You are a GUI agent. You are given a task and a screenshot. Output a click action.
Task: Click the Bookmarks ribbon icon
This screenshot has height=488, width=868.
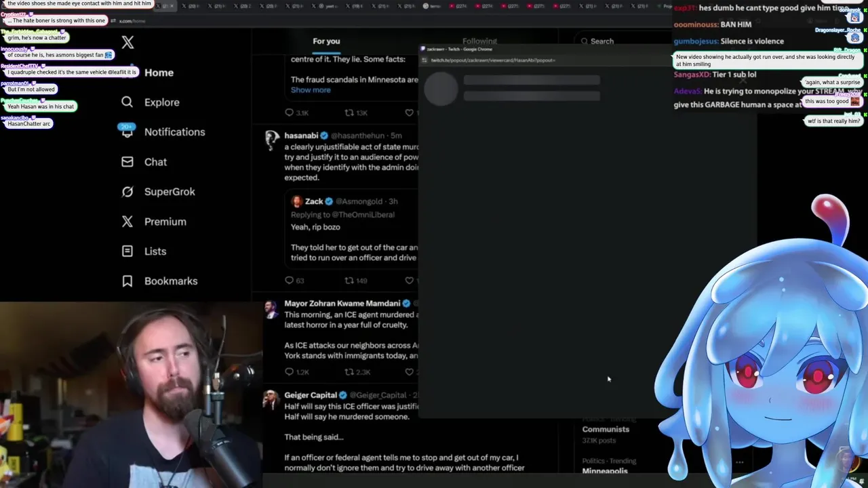tap(127, 281)
